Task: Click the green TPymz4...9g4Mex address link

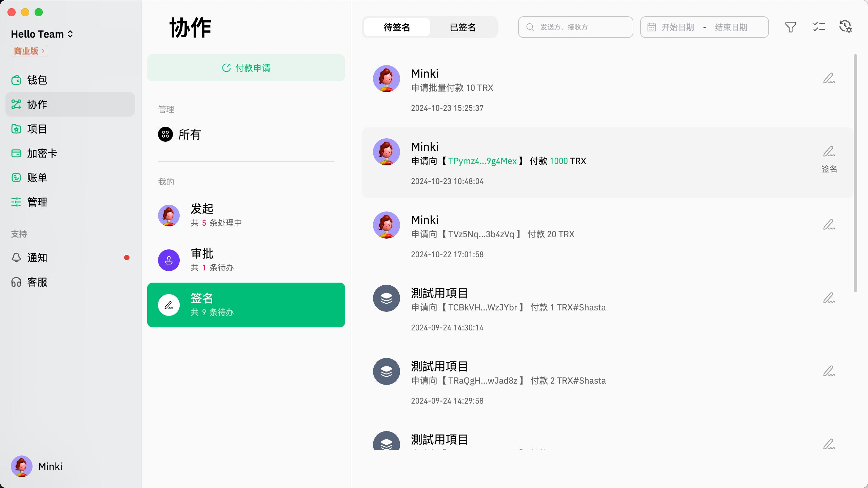Action: (x=482, y=161)
